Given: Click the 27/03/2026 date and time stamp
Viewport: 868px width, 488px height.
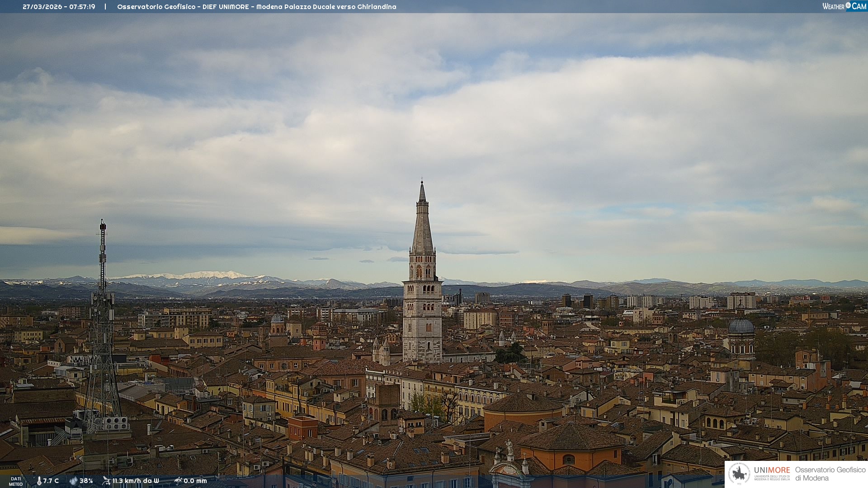Looking at the screenshot, I should [59, 7].
